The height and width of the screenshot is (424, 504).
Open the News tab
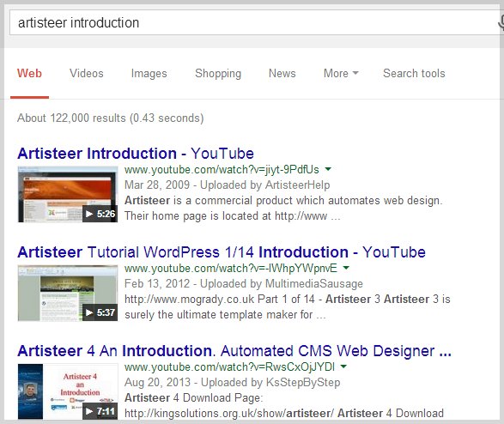[282, 73]
